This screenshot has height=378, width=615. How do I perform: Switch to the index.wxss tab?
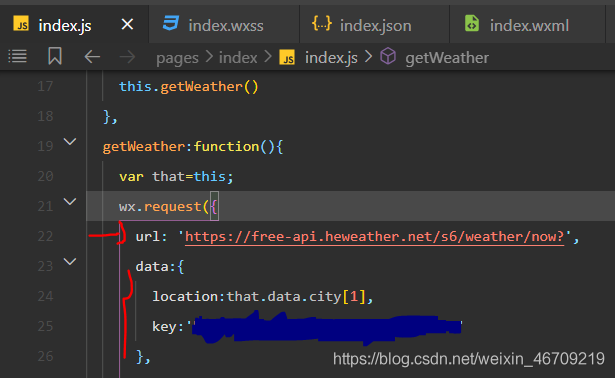click(225, 25)
